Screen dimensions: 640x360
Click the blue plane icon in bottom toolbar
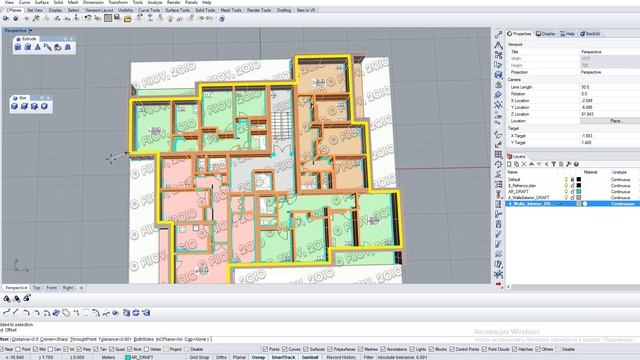coord(56,313)
